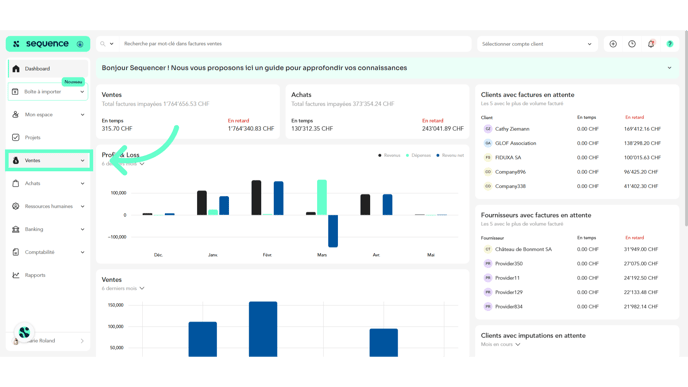Click the keyword search field for factures ventes
The image size is (688, 387).
(x=295, y=44)
